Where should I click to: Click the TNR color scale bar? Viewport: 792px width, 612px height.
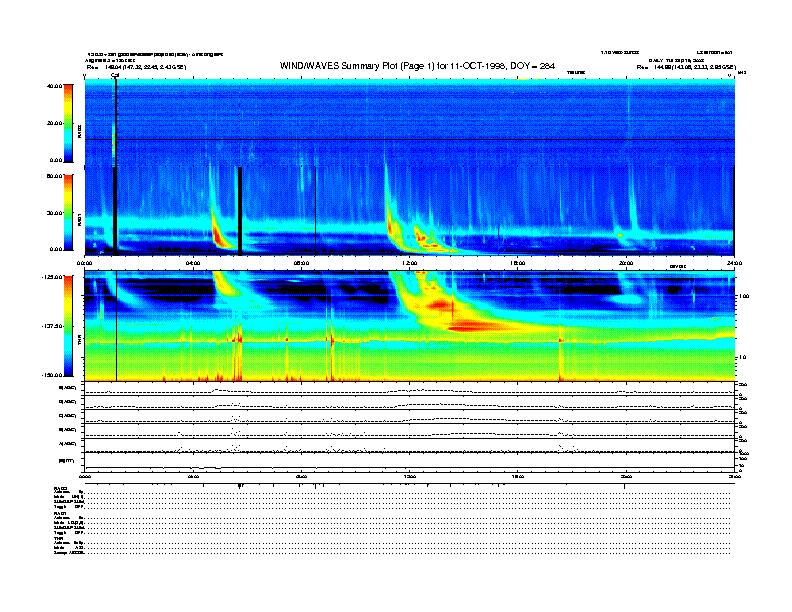68,326
